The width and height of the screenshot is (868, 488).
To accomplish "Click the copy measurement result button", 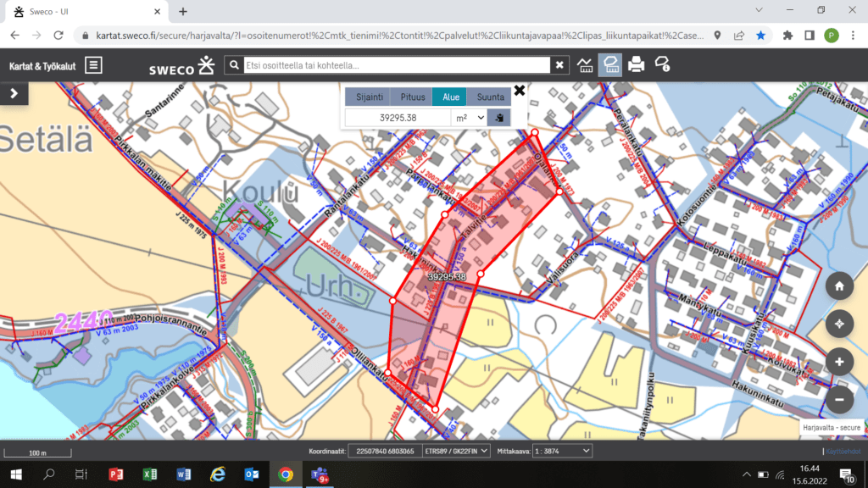I will [498, 118].
